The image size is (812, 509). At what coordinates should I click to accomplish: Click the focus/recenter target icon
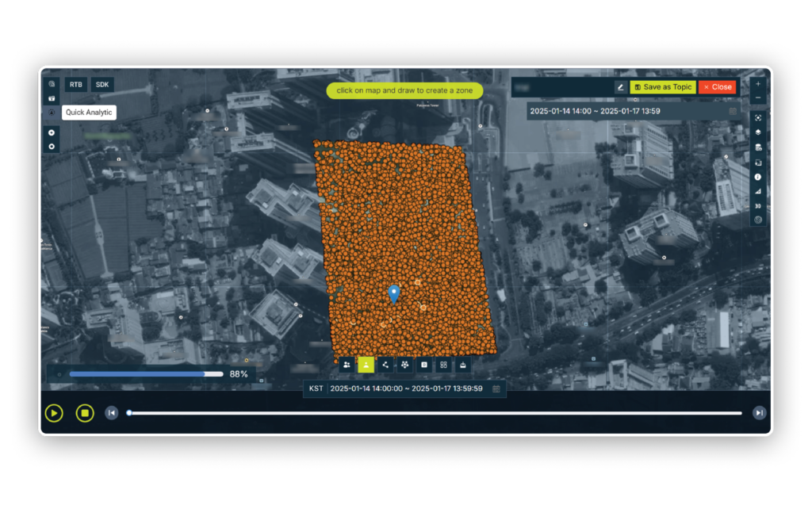pos(758,118)
